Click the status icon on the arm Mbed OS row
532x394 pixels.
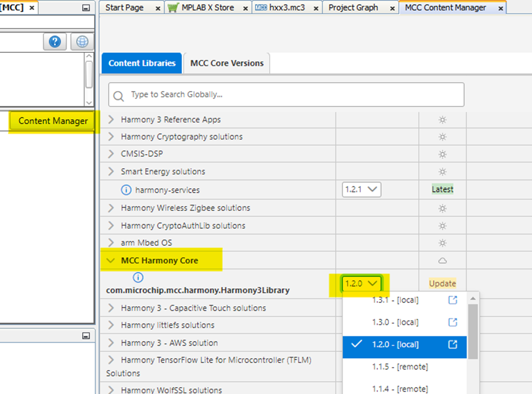coord(442,243)
